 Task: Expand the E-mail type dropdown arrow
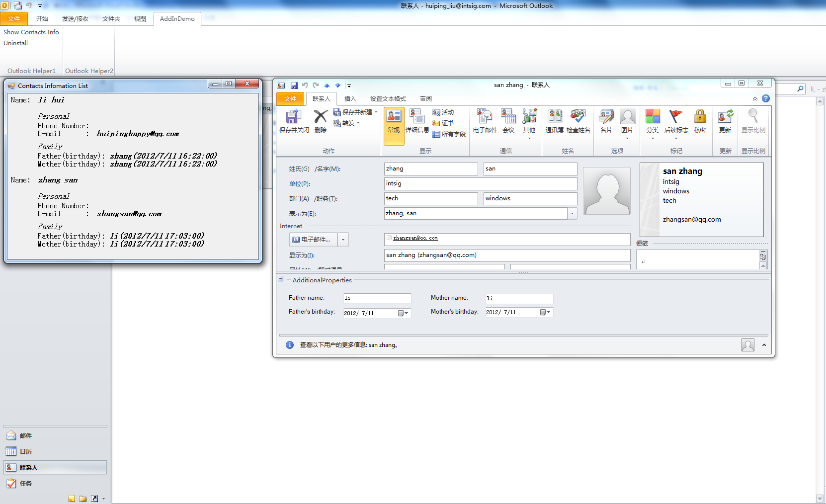pos(343,240)
